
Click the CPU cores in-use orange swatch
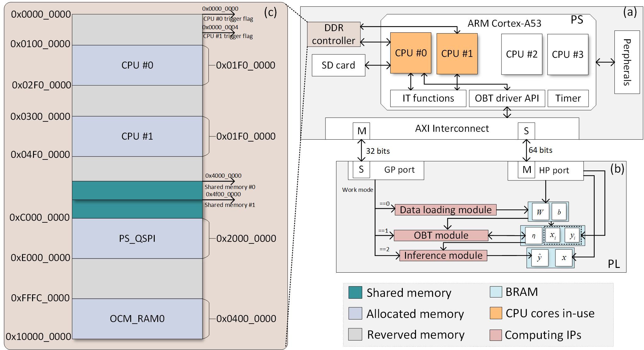tap(496, 313)
